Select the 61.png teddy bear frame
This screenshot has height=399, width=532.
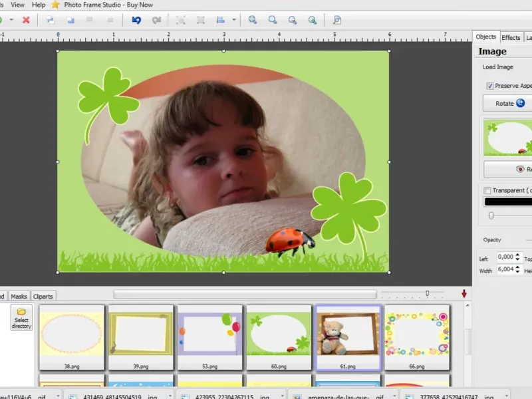point(348,334)
